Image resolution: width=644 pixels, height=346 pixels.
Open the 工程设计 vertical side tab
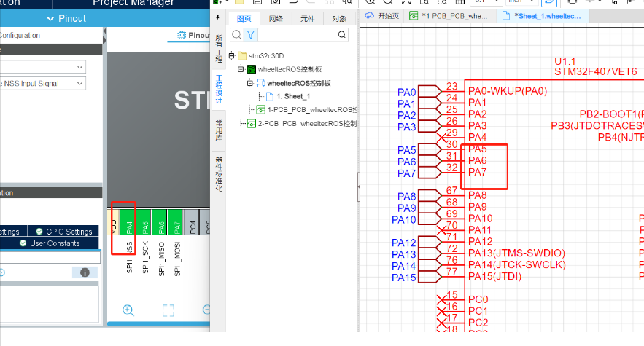pyautogui.click(x=219, y=89)
